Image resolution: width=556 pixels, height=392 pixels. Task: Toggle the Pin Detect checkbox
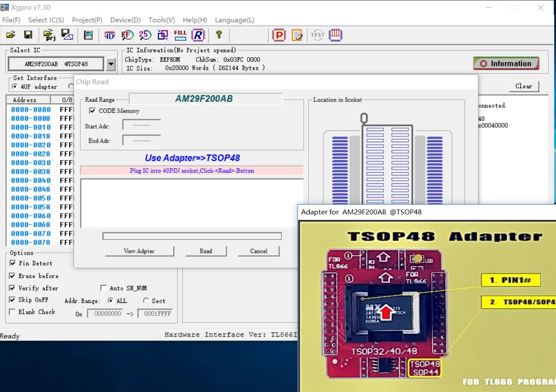(x=13, y=263)
